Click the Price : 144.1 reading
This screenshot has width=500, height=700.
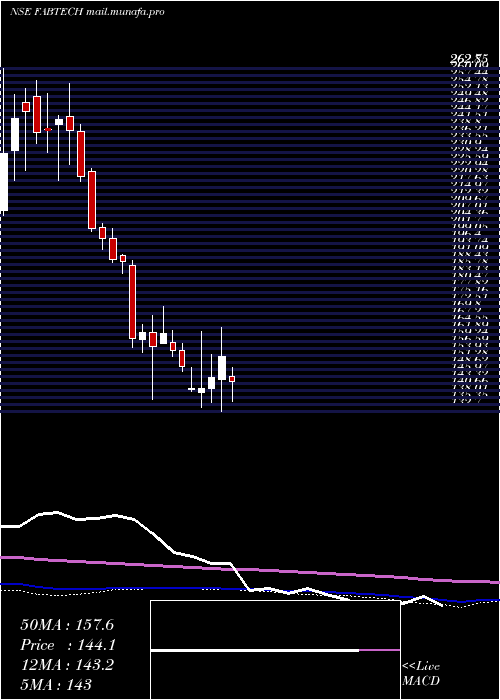68,645
